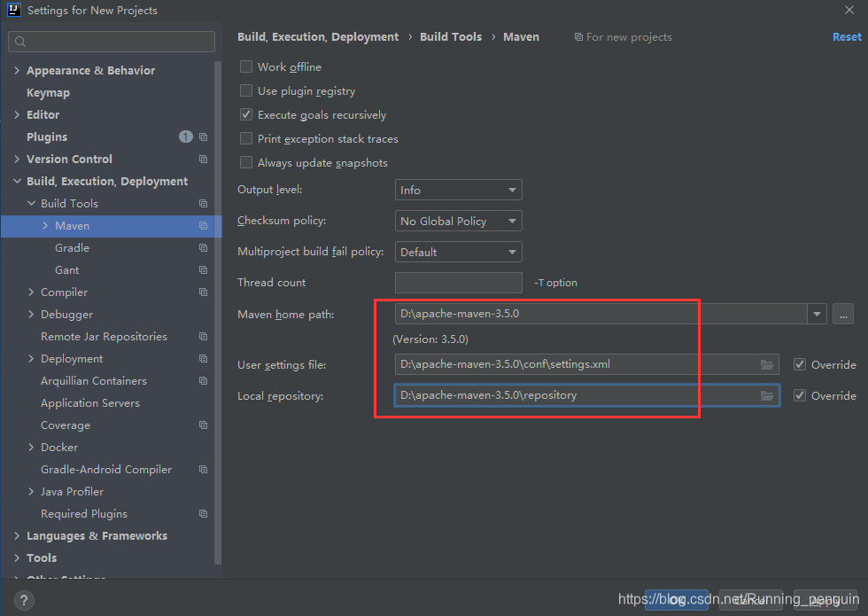The width and height of the screenshot is (868, 616).
Task: Open Application Servers settings
Action: (90, 402)
